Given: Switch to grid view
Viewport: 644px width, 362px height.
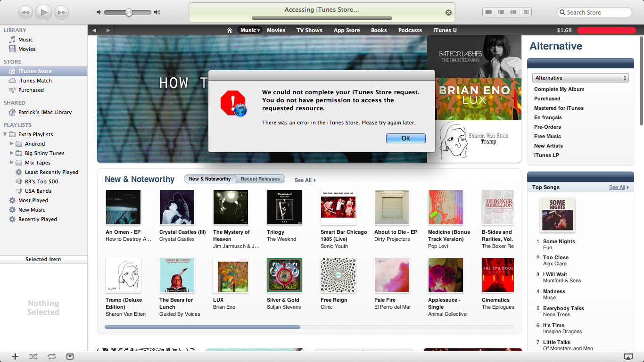Looking at the screenshot, I should pyautogui.click(x=513, y=12).
